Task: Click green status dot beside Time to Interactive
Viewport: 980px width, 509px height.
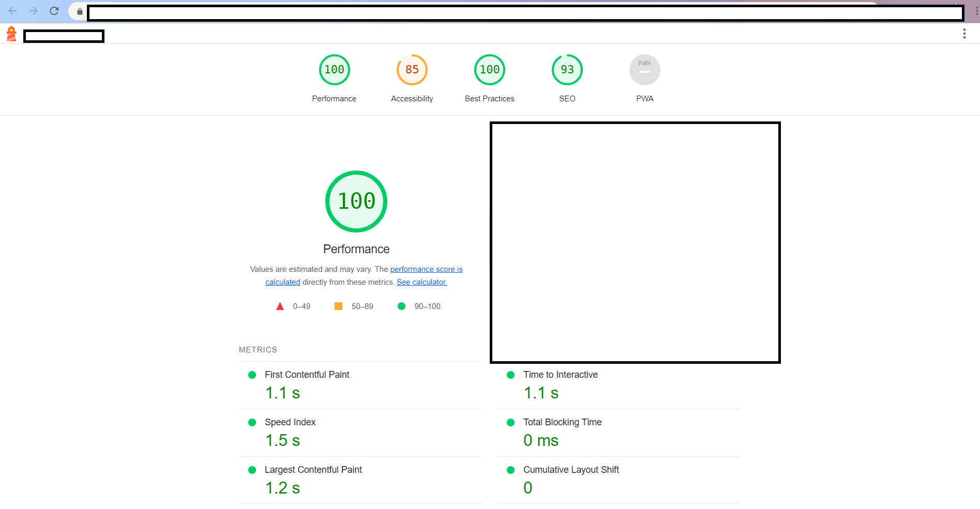Action: tap(511, 375)
